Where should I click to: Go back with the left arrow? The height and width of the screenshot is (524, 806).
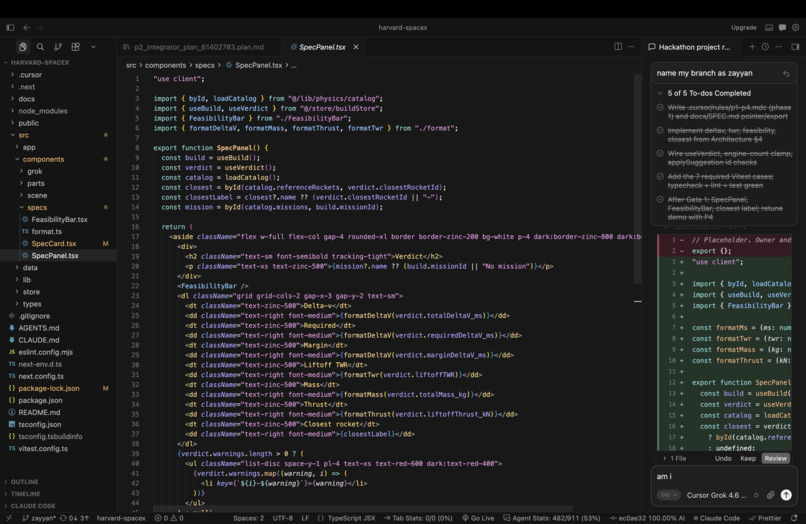pos(27,27)
